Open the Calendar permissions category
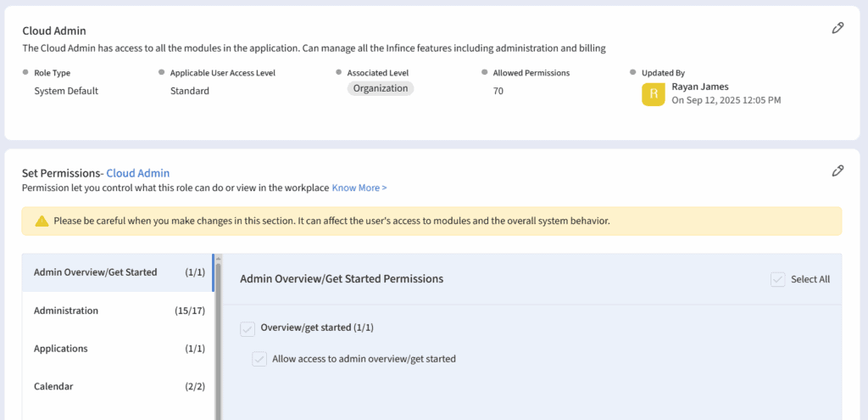 53,386
